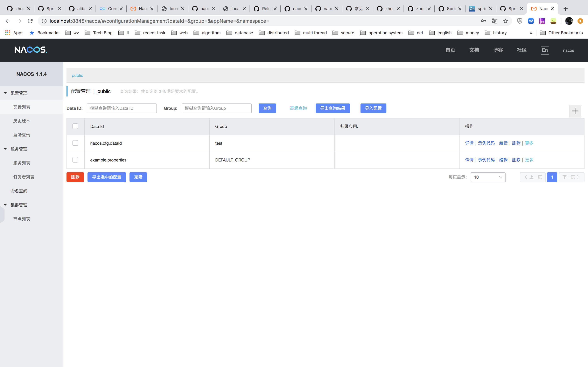Click the 高级查询 link

[x=298, y=108]
